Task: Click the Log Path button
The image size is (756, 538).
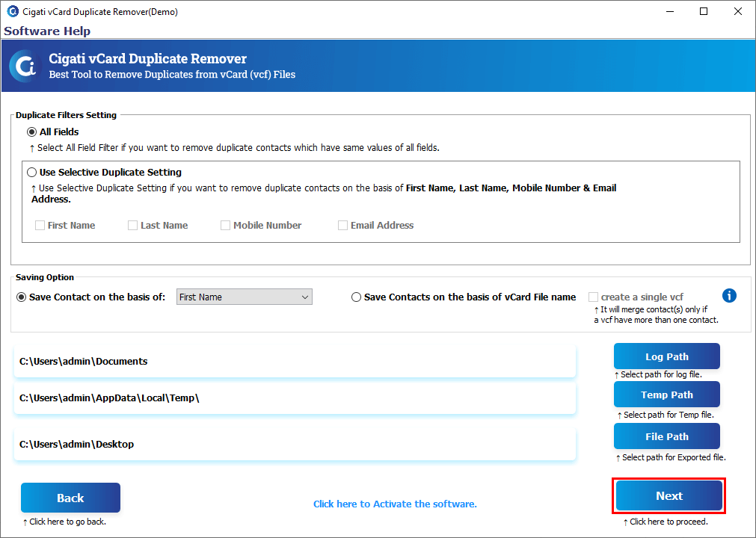Action: (667, 356)
